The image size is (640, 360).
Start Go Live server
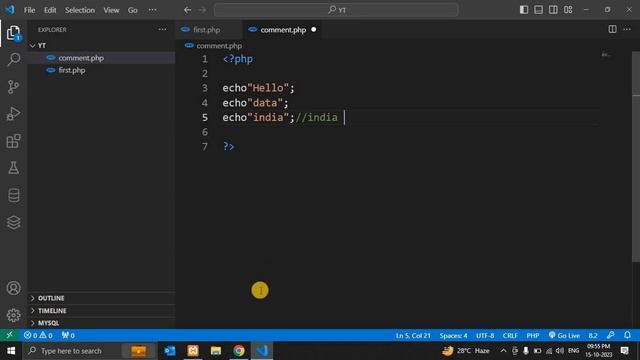pyautogui.click(x=564, y=336)
